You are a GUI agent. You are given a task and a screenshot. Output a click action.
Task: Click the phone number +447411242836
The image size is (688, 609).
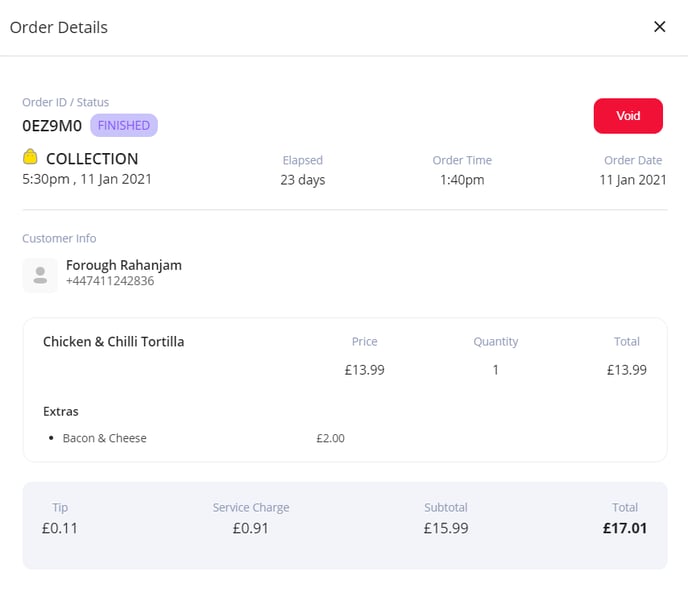pyautogui.click(x=110, y=281)
